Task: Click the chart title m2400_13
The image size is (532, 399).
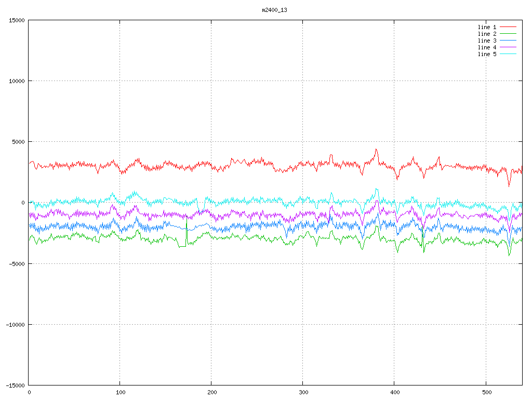Action: click(x=274, y=10)
